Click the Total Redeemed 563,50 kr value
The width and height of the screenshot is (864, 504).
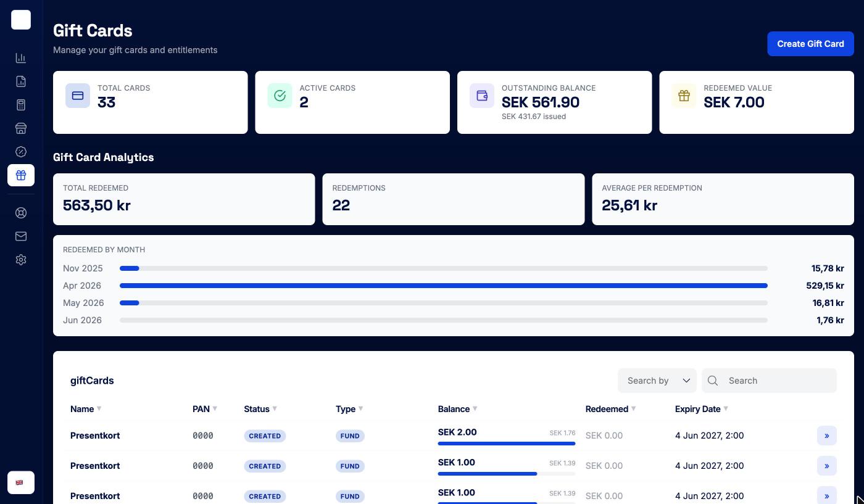point(97,205)
